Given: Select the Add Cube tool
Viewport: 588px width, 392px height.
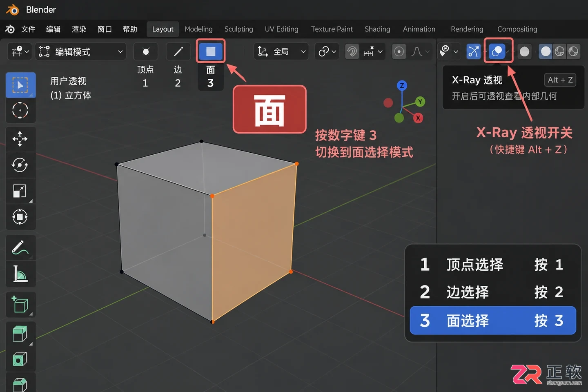Looking at the screenshot, I should click(20, 304).
